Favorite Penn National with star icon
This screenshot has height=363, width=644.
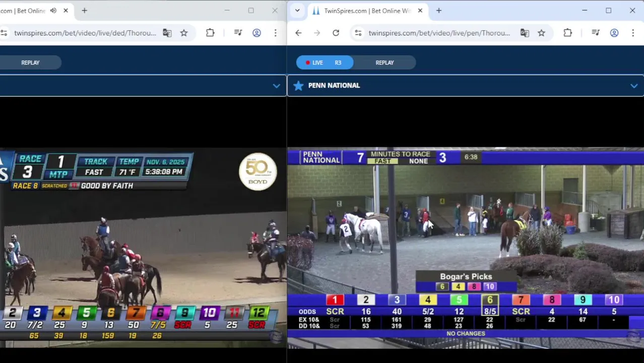[x=298, y=86]
